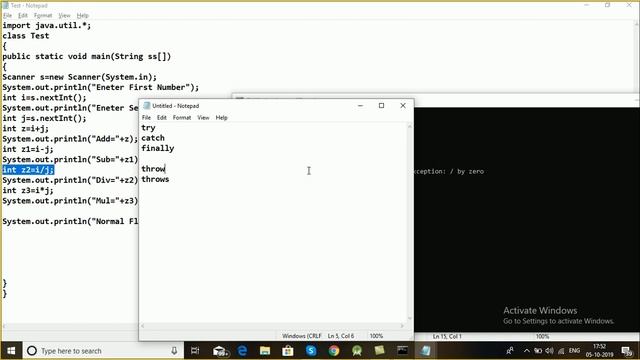Click the microphone icon in the search box

point(174,351)
